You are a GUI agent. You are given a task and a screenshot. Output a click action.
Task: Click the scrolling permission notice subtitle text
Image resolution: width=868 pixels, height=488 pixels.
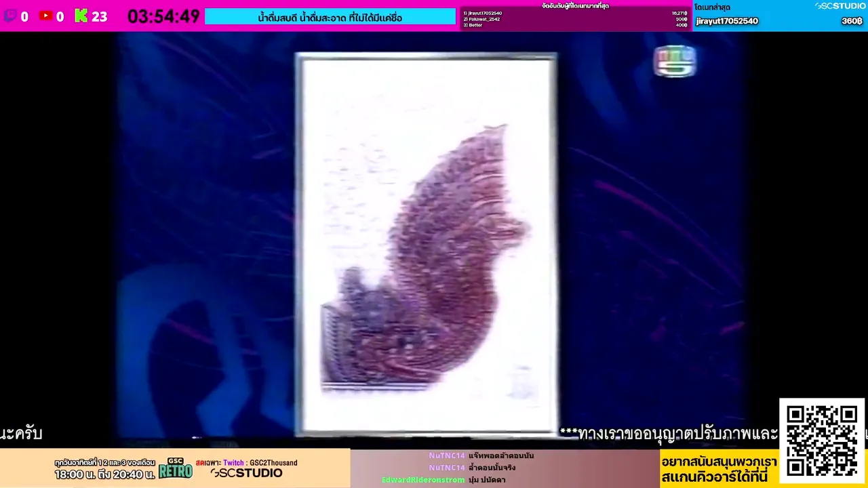(669, 434)
